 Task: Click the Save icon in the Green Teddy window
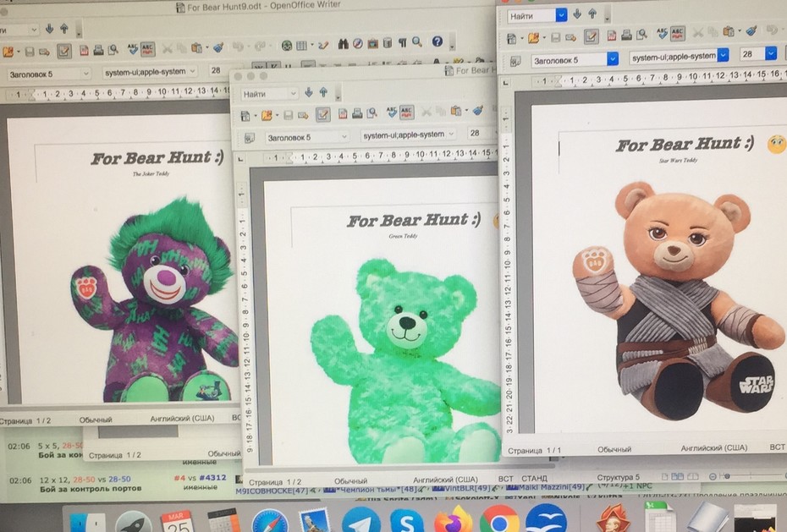click(288, 115)
